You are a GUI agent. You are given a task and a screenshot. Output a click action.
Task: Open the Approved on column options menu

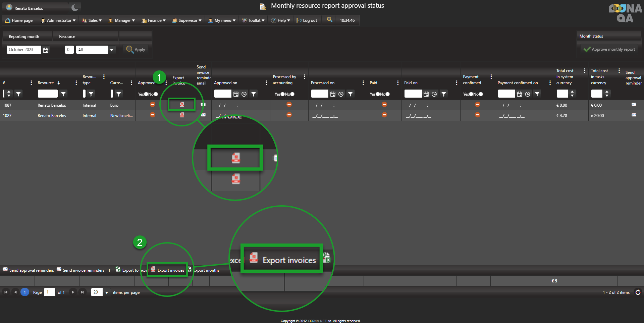tap(266, 83)
